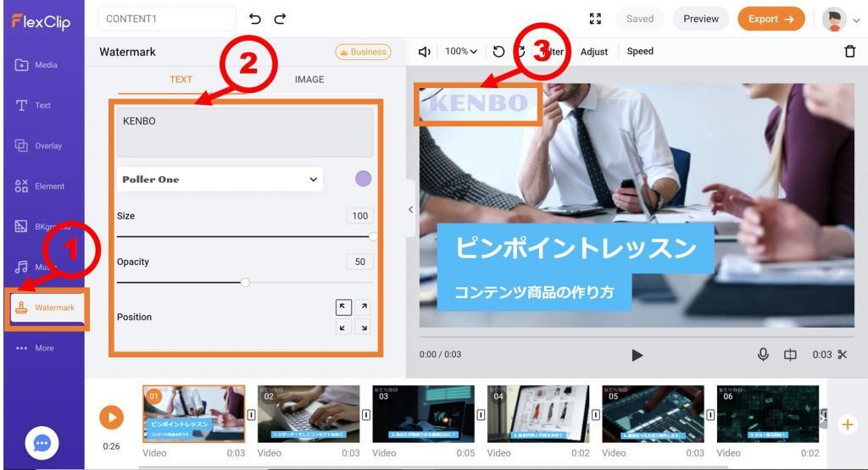Click the コンテンツ商品の作り方 subtitle in preview
The height and width of the screenshot is (470, 868).
click(534, 292)
